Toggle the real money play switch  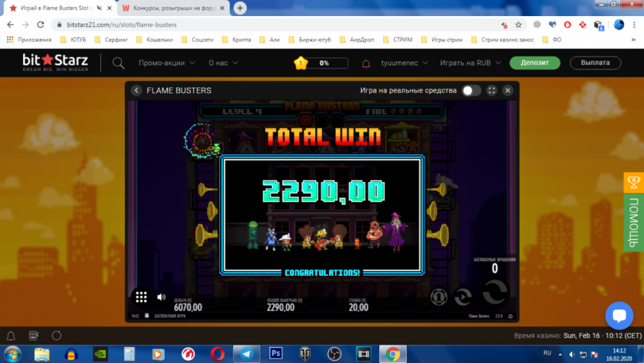click(x=471, y=90)
